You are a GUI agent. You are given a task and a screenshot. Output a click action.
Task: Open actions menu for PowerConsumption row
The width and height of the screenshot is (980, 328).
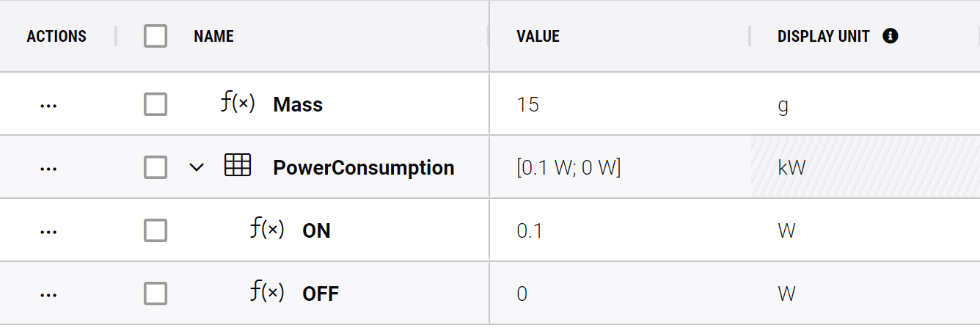click(x=48, y=168)
